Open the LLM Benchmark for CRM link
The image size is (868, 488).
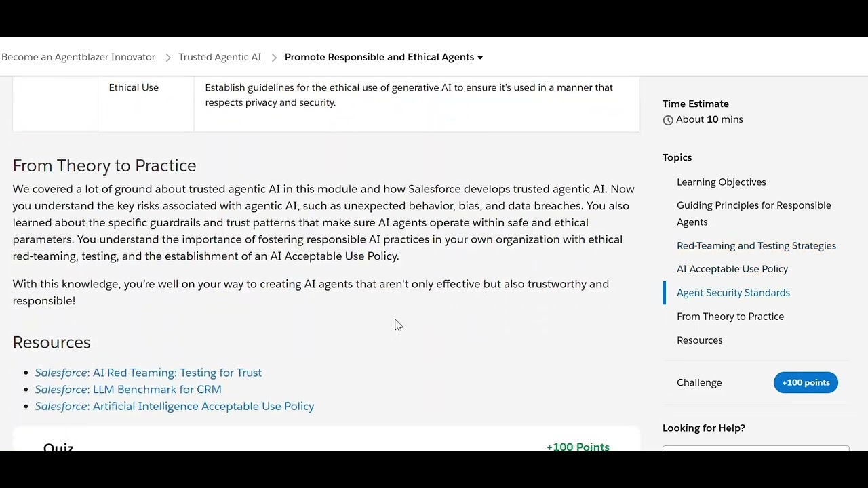tap(128, 389)
